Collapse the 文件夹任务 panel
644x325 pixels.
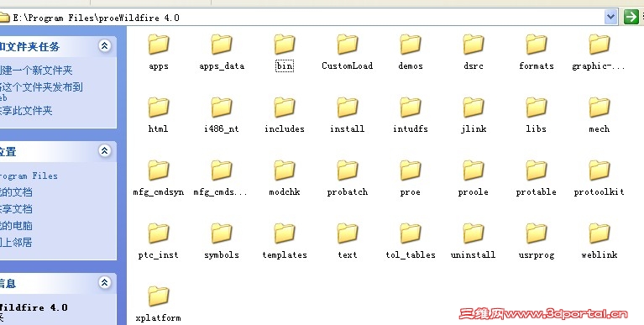[x=105, y=45]
